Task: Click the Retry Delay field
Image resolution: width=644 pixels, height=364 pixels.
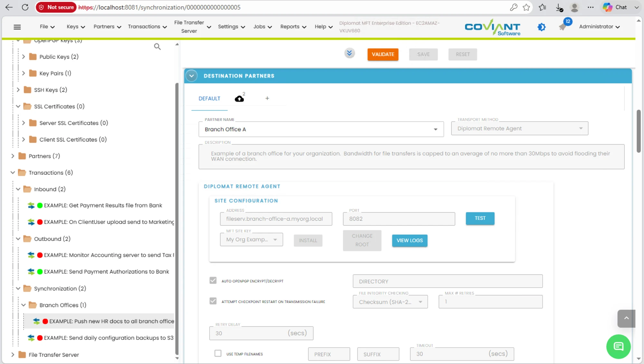Action: [261, 333]
